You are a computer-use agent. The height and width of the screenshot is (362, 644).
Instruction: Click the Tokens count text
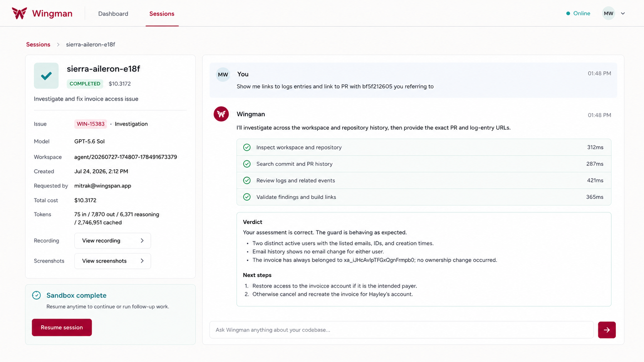click(117, 219)
